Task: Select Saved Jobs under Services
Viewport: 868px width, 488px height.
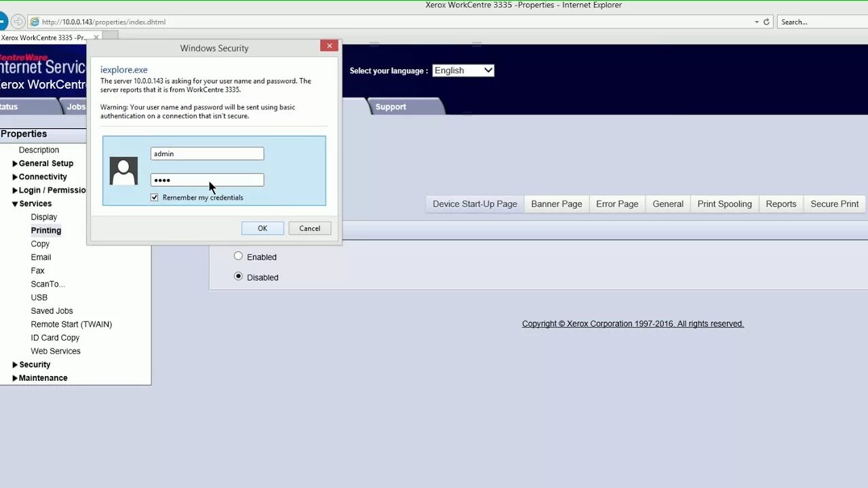Action: [52, 311]
